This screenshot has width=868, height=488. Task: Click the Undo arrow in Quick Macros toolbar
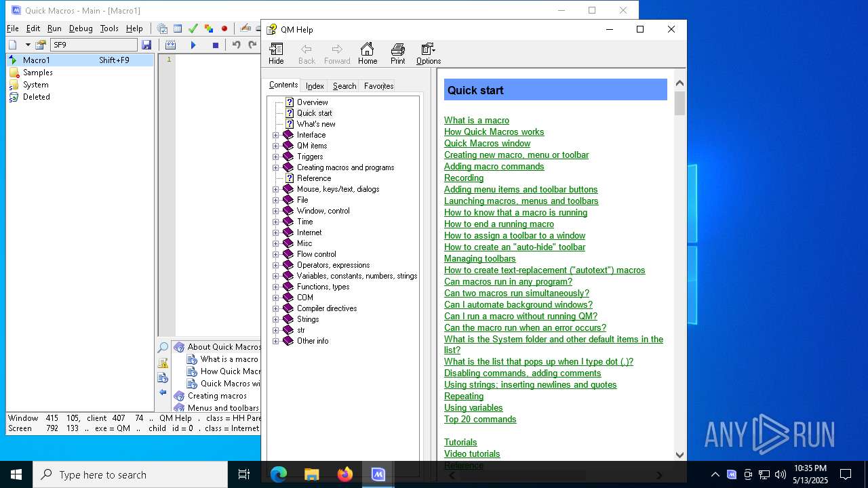[237, 45]
